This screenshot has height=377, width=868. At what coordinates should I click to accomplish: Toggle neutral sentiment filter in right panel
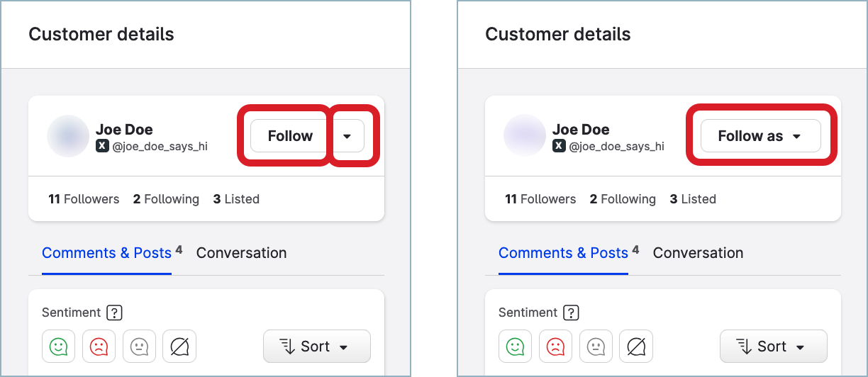click(596, 347)
